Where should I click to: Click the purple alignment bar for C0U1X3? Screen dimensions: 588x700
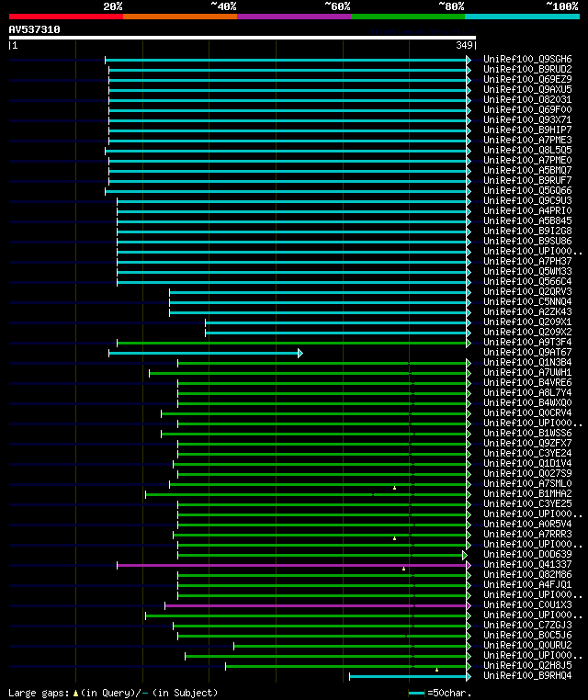(318, 605)
